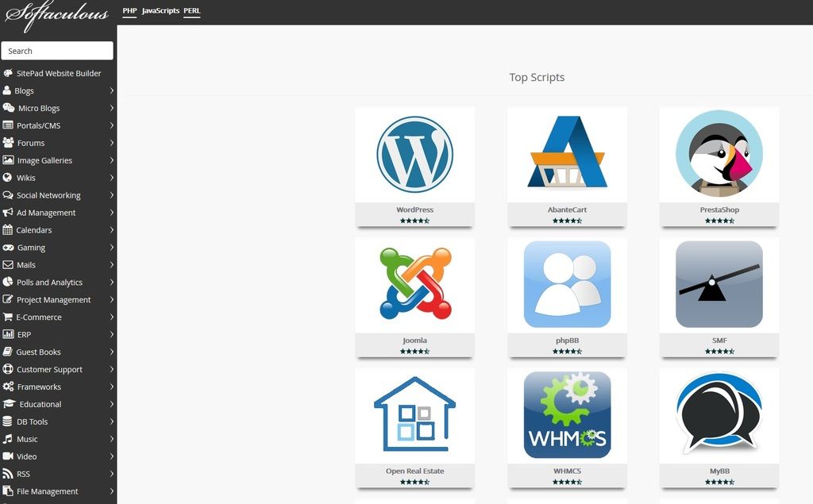Click the Video camera icon

[x=8, y=456]
